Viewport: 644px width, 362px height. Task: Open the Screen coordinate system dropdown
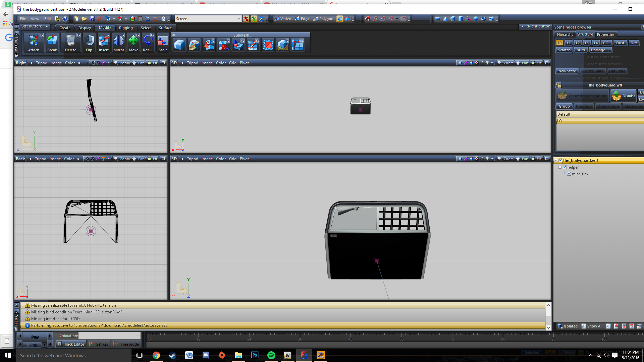click(238, 19)
